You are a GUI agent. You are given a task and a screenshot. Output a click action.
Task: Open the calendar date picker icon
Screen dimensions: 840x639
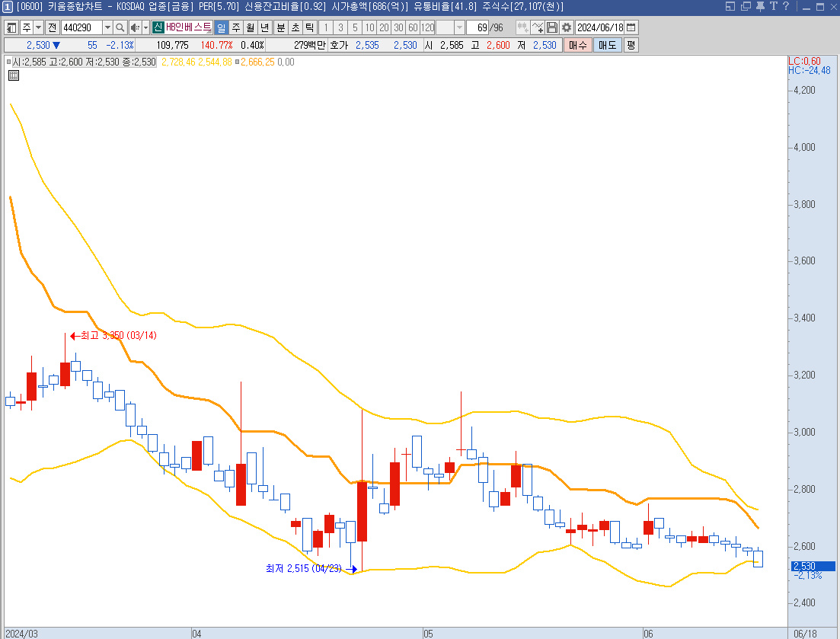[631, 27]
